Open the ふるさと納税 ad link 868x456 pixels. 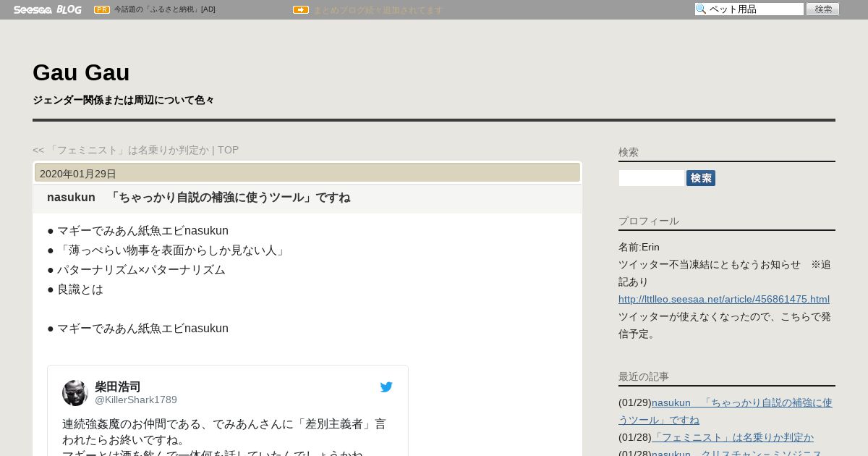coord(164,9)
